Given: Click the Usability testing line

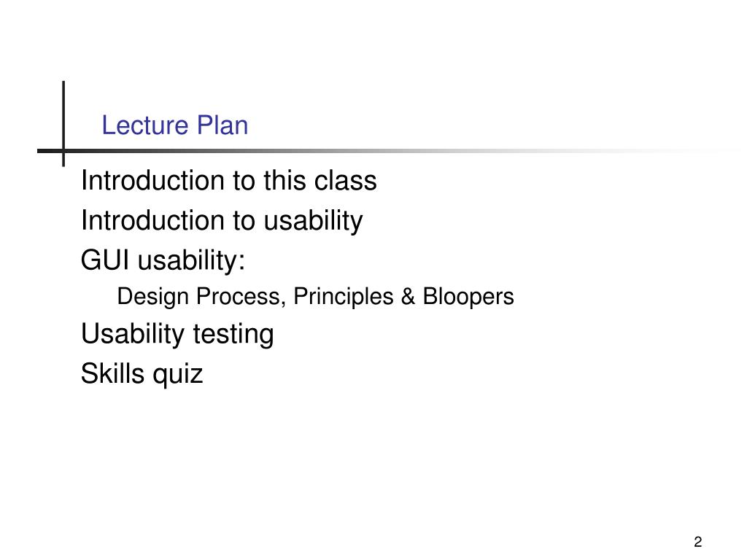Looking at the screenshot, I should click(x=177, y=334).
